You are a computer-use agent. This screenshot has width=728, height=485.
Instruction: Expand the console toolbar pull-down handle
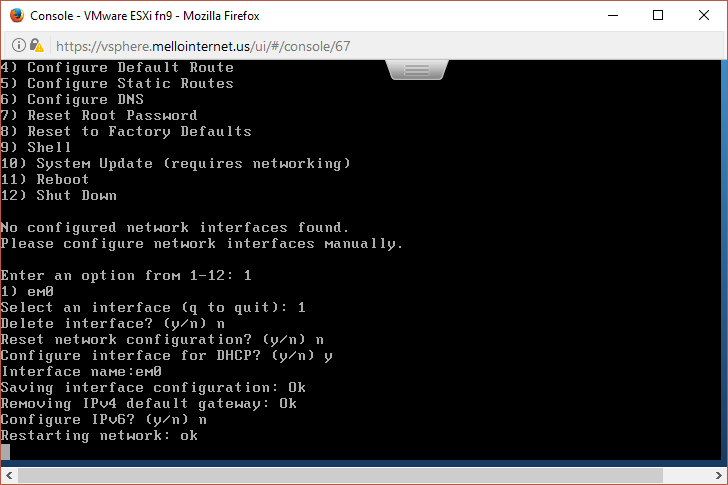[x=417, y=70]
